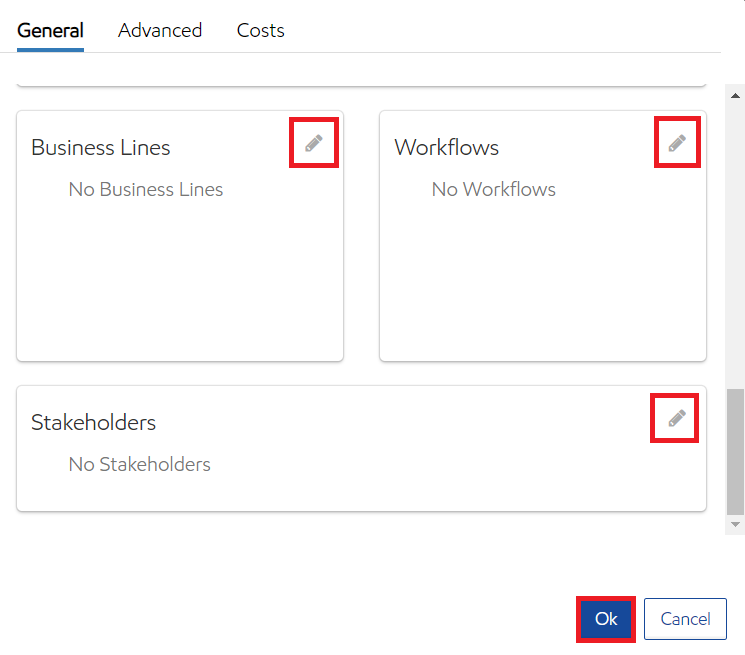745x655 pixels.
Task: Click the empty area inside Business Lines card
Action: 180,280
